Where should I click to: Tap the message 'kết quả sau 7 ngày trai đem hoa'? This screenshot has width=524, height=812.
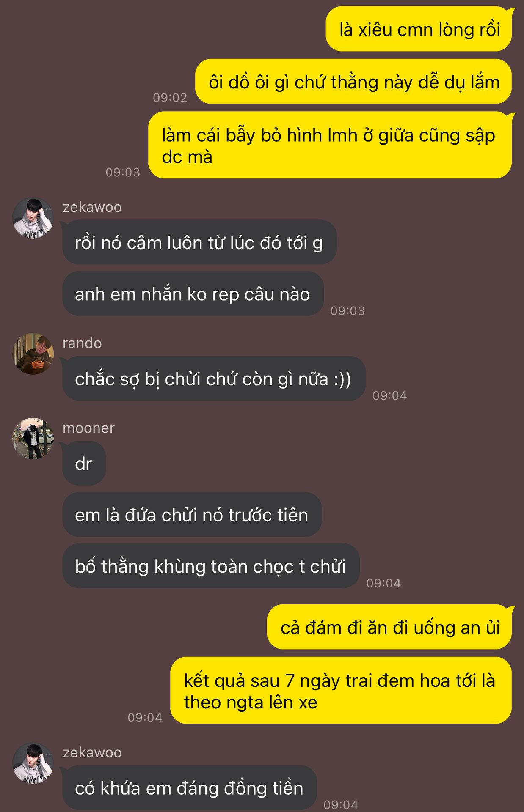[x=341, y=691]
